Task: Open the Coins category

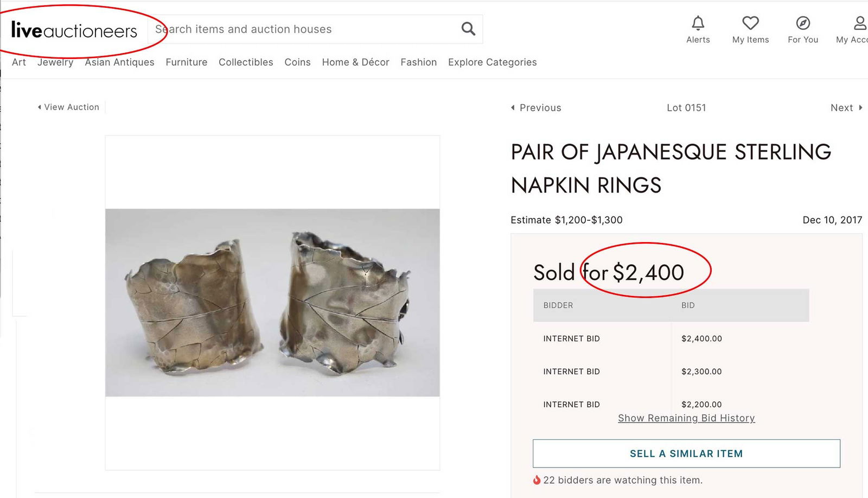Action: click(x=297, y=62)
